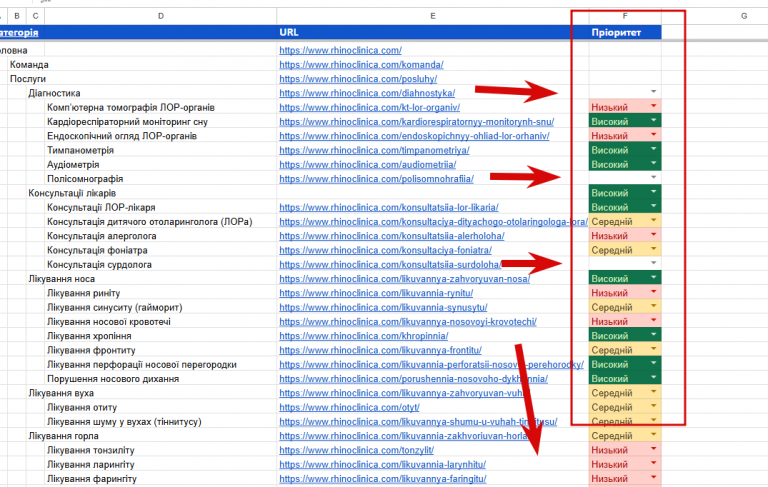Select column G header
768x487 pixels.
(x=744, y=16)
